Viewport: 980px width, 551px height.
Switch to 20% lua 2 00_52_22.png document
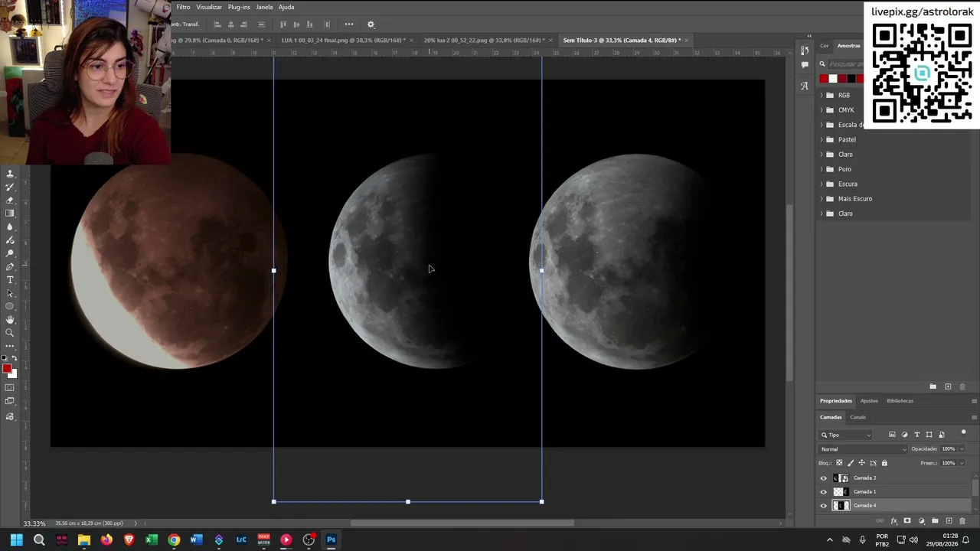pyautogui.click(x=485, y=40)
